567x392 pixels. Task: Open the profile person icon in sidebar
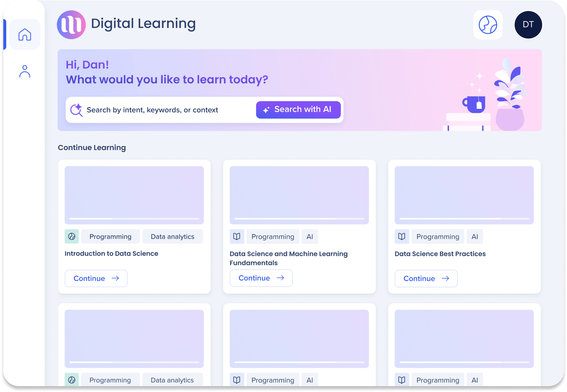coord(25,71)
